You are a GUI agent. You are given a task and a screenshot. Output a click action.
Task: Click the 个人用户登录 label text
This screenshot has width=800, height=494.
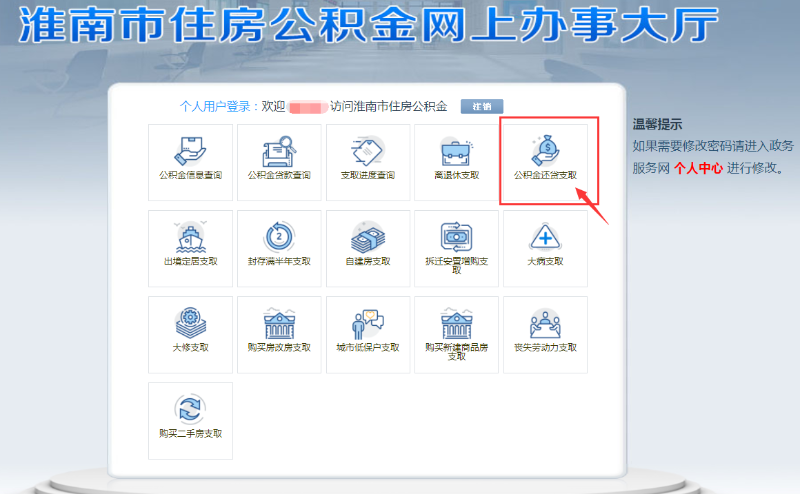coord(216,106)
